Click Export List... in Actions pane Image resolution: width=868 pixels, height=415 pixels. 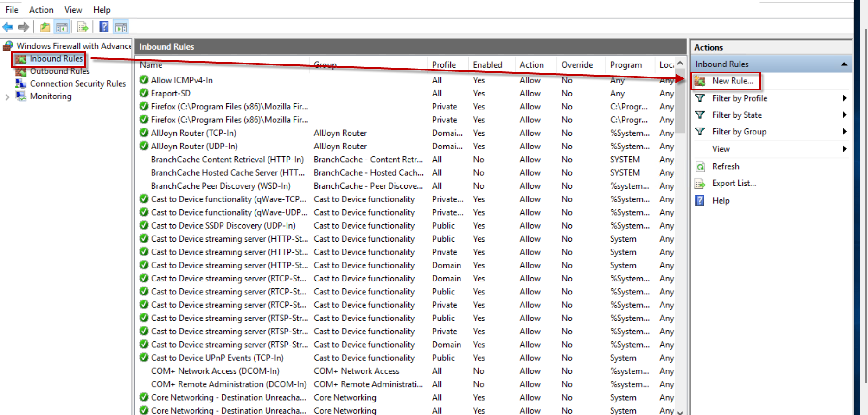(x=734, y=184)
